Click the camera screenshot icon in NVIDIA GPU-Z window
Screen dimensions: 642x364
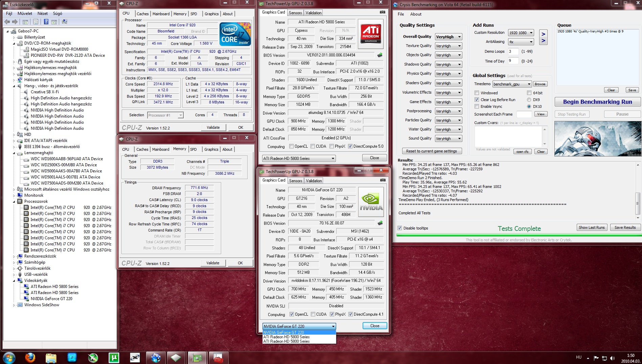click(383, 180)
